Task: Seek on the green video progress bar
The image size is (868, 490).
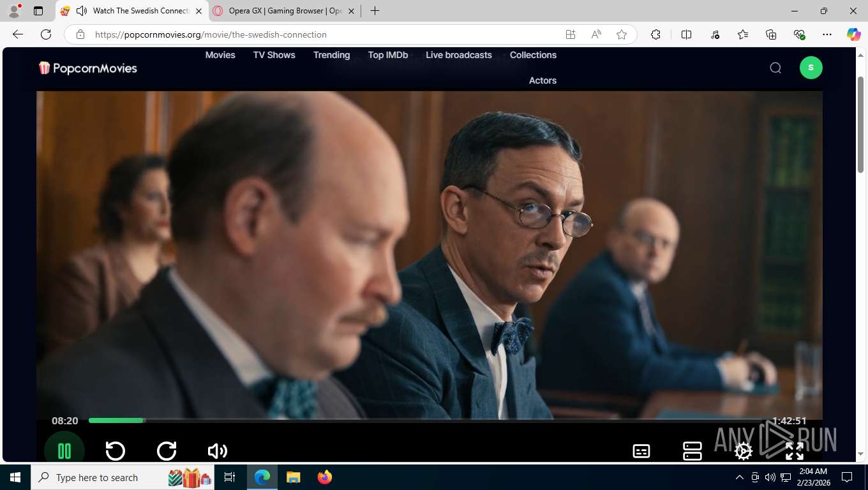Action: coord(425,420)
